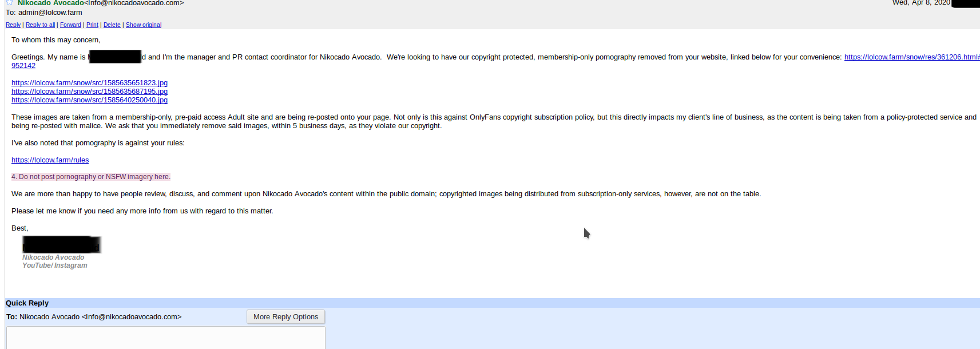Open image link ending in 1585640250040.jpg
The height and width of the screenshot is (349, 980).
tap(89, 100)
